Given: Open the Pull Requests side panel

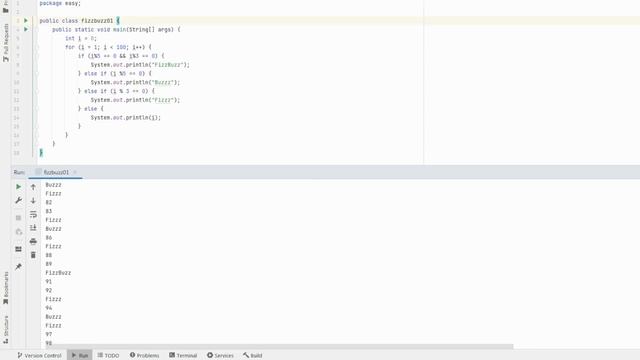Looking at the screenshot, I should [6, 42].
